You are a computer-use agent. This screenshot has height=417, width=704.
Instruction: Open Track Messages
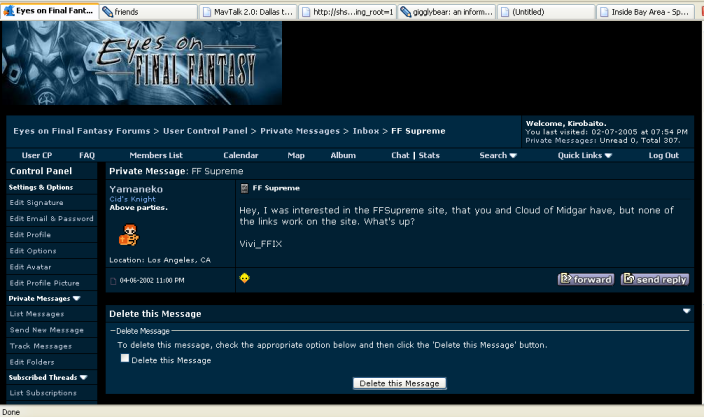click(40, 346)
